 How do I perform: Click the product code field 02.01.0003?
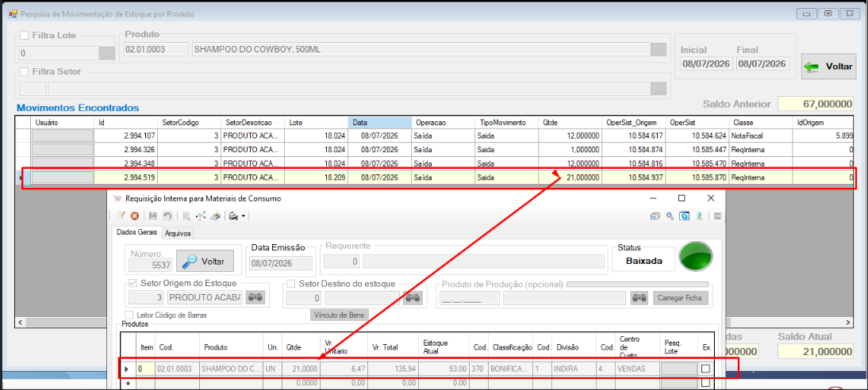(x=156, y=50)
